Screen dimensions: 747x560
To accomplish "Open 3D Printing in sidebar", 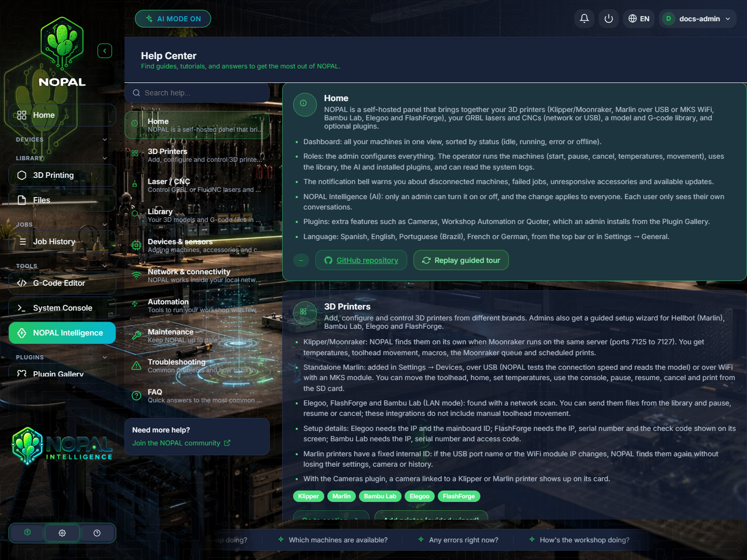I will (62, 175).
